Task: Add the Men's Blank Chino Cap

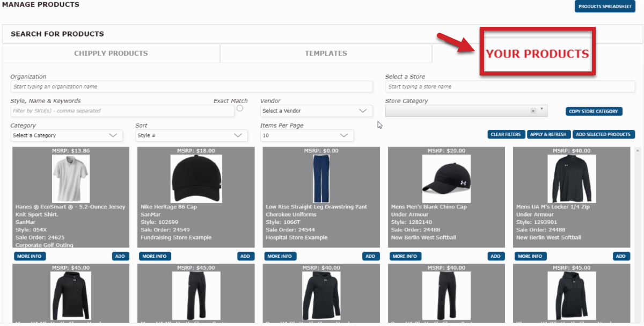Action: coord(496,256)
